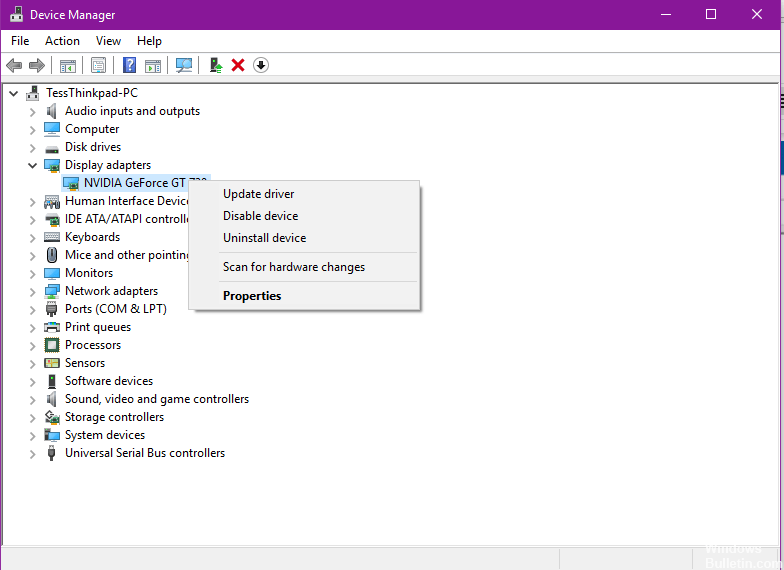Screen dimensions: 784x570
Task: Choose Update driver from context menu
Action: (x=304, y=194)
